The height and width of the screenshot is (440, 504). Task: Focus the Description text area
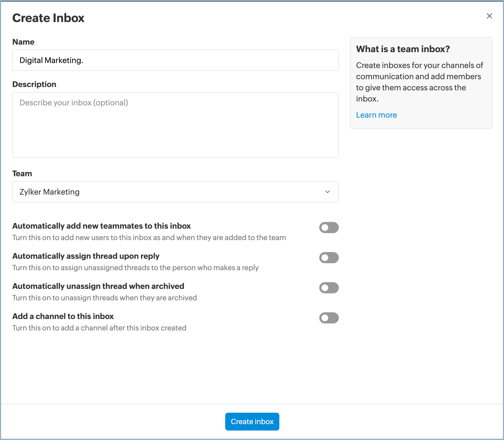point(175,125)
